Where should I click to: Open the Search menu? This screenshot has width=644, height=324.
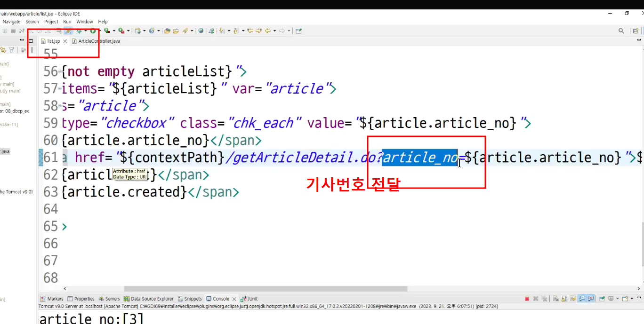click(32, 22)
